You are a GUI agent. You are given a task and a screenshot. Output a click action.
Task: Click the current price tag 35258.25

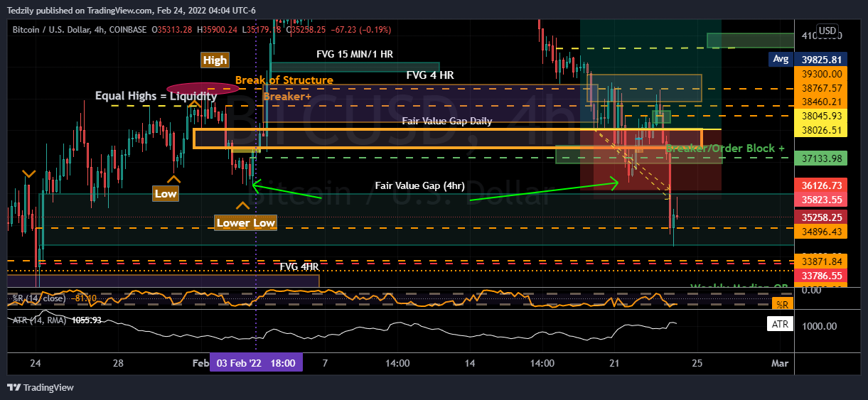(x=822, y=217)
